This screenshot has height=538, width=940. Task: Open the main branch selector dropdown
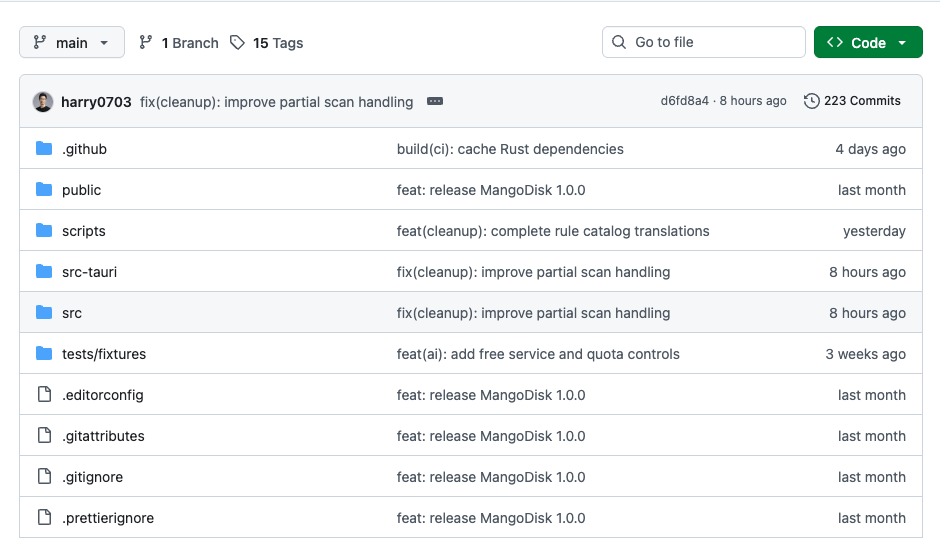72,43
